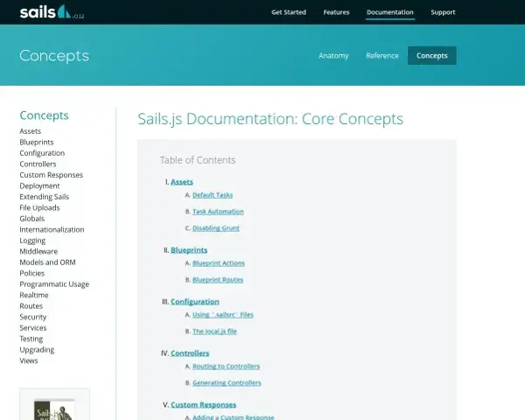This screenshot has width=525, height=420.
Task: Open Policies in the sidebar
Action: (x=31, y=273)
